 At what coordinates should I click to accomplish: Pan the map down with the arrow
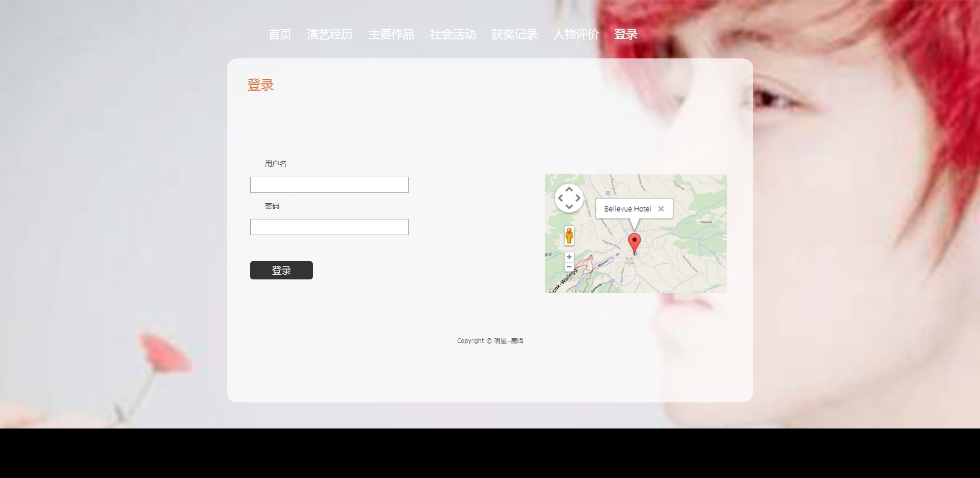pos(569,207)
